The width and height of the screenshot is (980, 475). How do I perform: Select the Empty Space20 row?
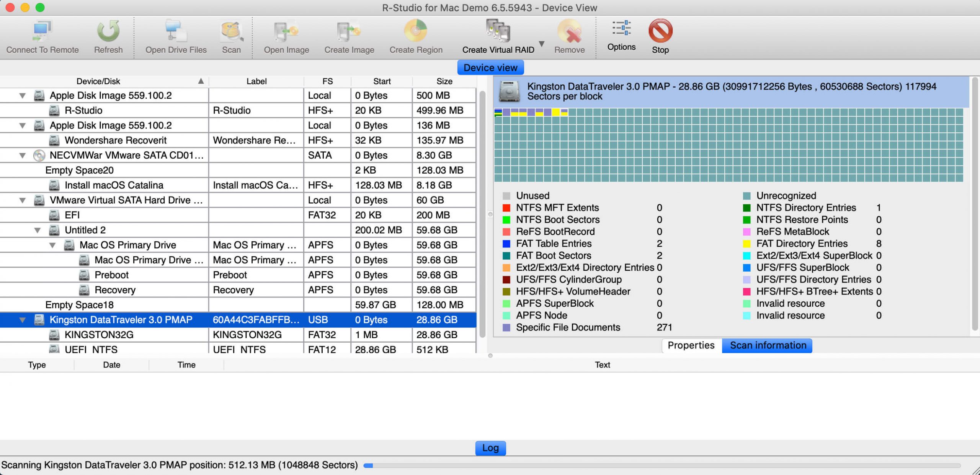click(238, 170)
